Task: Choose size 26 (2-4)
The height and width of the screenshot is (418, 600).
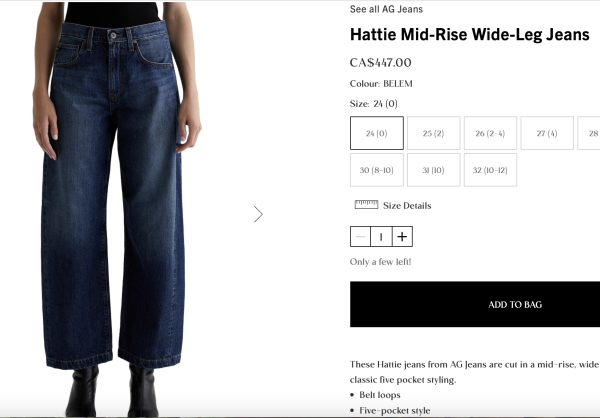Action: tap(490, 133)
